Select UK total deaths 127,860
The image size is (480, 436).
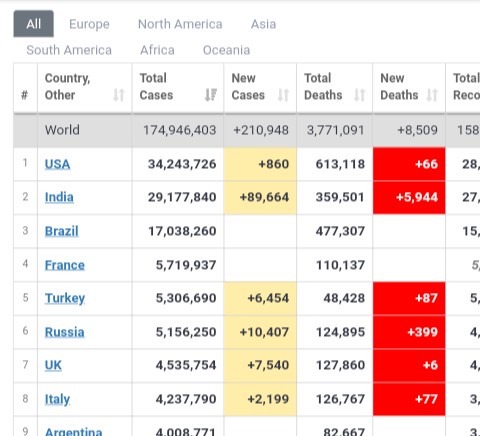tap(340, 365)
